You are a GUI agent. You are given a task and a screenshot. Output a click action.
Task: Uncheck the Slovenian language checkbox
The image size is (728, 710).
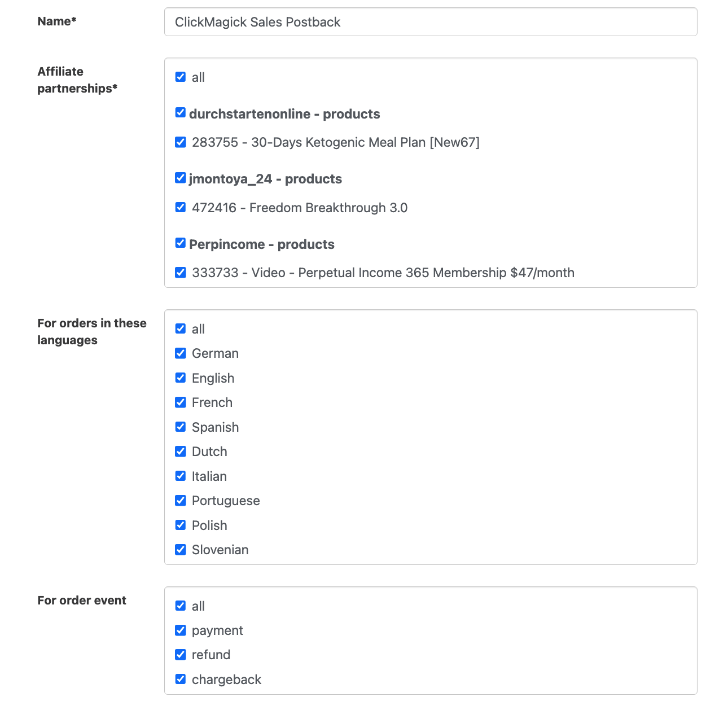[x=181, y=550]
